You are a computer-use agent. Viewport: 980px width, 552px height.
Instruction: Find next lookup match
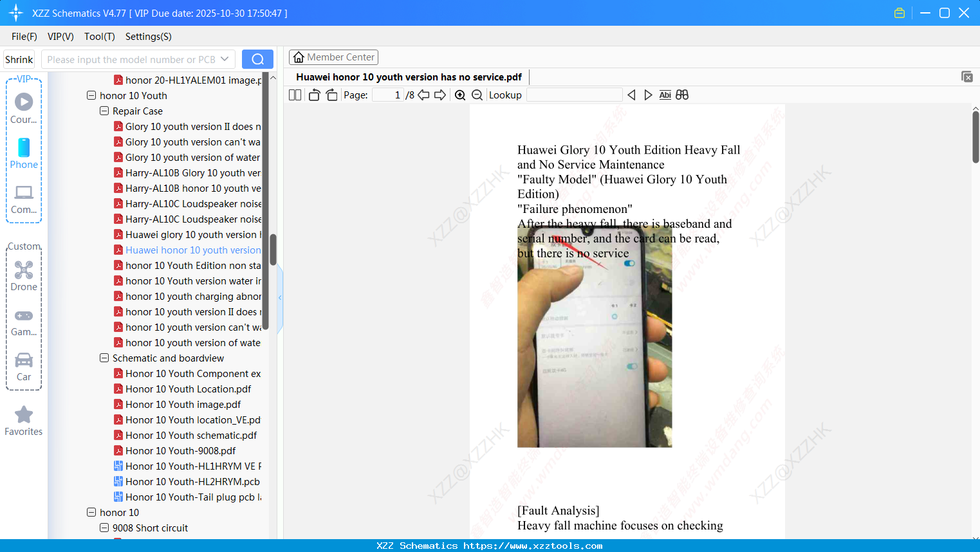(x=648, y=95)
